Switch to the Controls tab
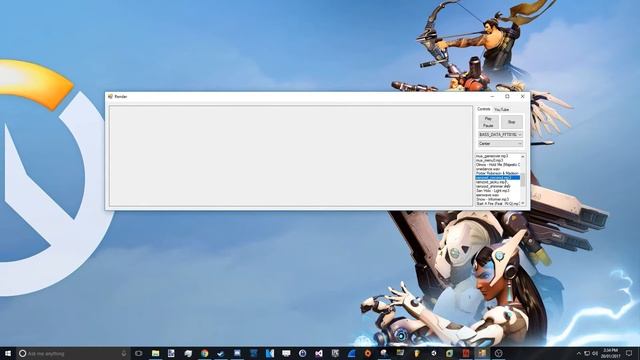The height and width of the screenshot is (360, 640). pyautogui.click(x=484, y=109)
